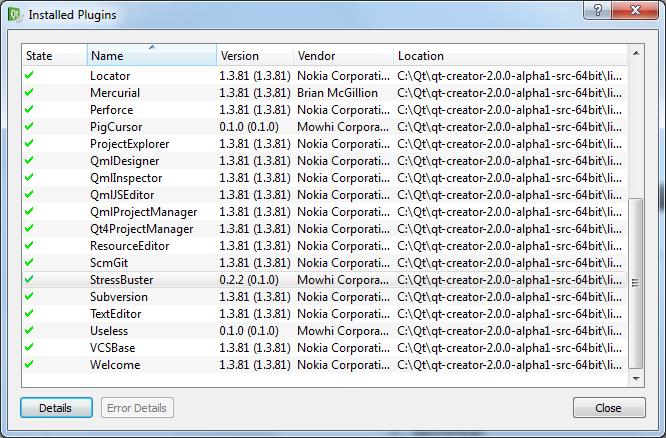Sort by the Vendor column header
This screenshot has height=438, width=666.
(343, 56)
